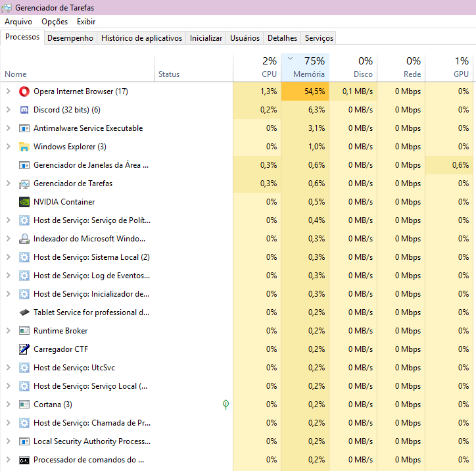Sort by the Memória column header
Image resolution: width=476 pixels, height=471 pixels.
tap(305, 68)
